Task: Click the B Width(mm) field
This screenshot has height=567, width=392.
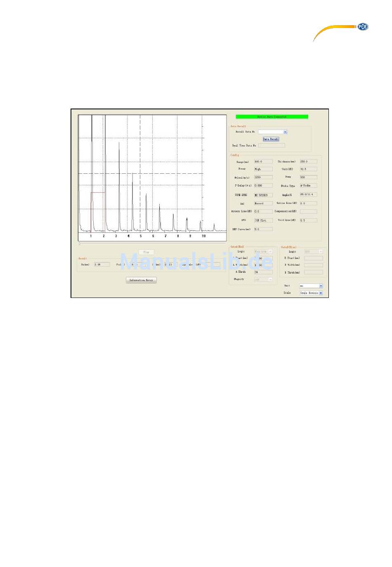Action: click(314, 265)
